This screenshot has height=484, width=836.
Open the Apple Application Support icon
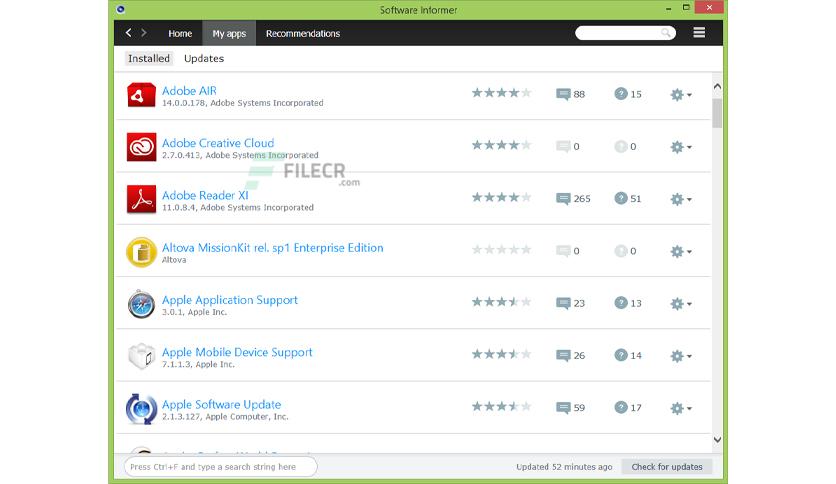(141, 304)
